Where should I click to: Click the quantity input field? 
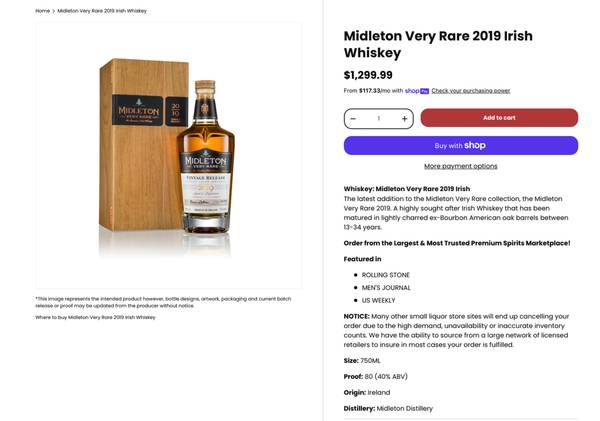tap(378, 118)
